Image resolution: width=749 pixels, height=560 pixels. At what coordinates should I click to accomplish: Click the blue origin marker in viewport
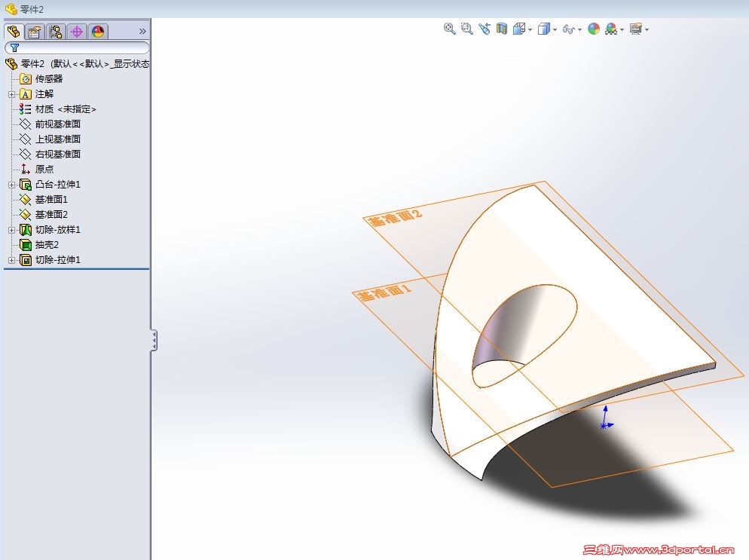[605, 418]
